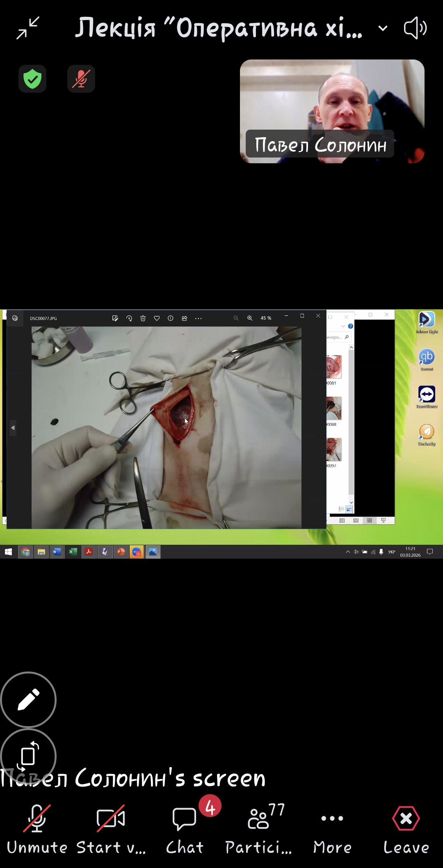Click the previous image arrow in the photo viewer
443x868 pixels.
coord(13,428)
